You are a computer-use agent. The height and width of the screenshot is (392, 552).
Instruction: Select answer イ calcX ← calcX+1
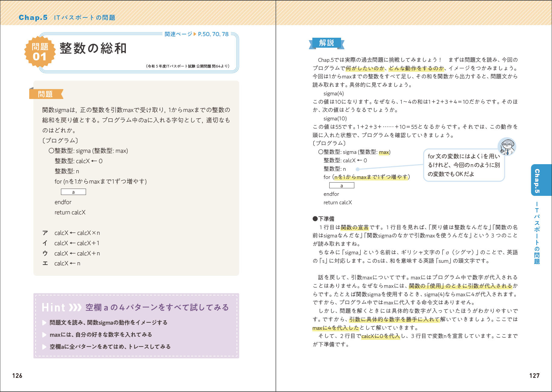pyautogui.click(x=71, y=243)
